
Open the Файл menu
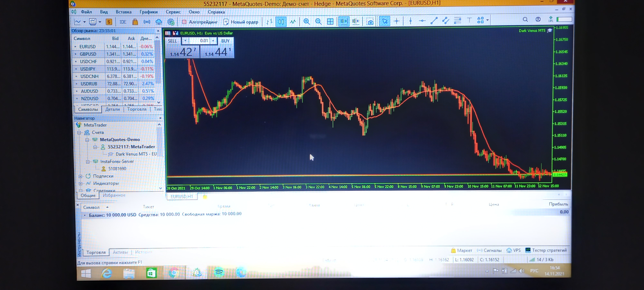point(86,12)
